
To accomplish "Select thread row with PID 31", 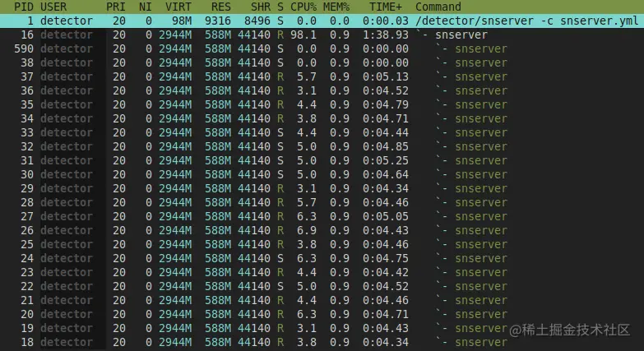I will tap(322, 160).
